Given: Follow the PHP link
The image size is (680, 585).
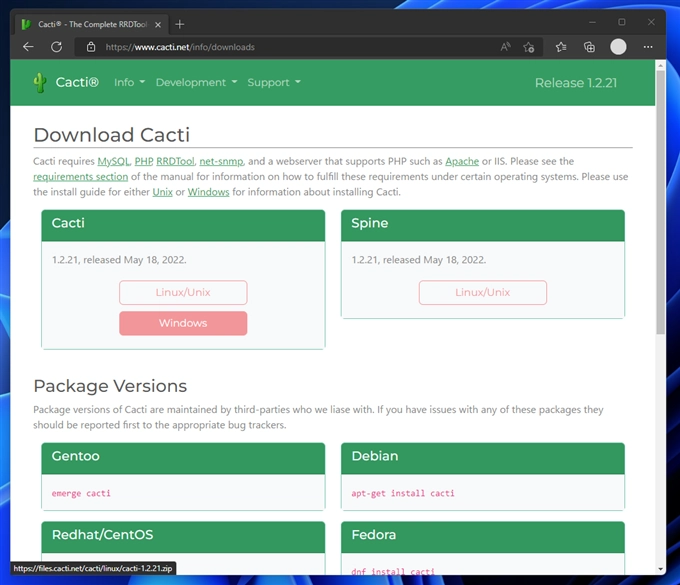Looking at the screenshot, I should coord(144,161).
